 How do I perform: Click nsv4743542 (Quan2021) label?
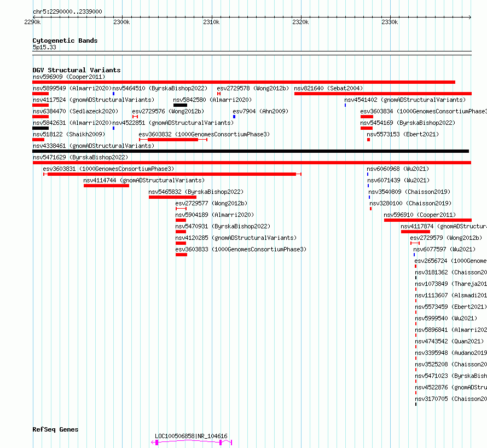pyautogui.click(x=449, y=341)
